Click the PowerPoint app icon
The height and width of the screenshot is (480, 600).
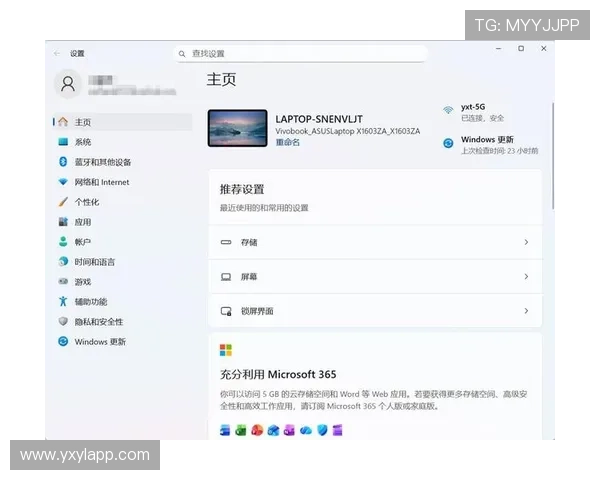[257, 430]
